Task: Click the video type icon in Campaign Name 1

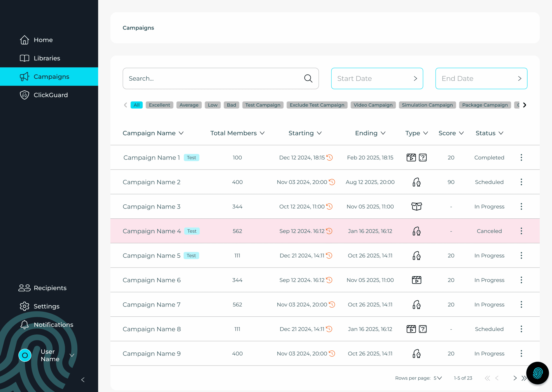Action: click(x=411, y=157)
